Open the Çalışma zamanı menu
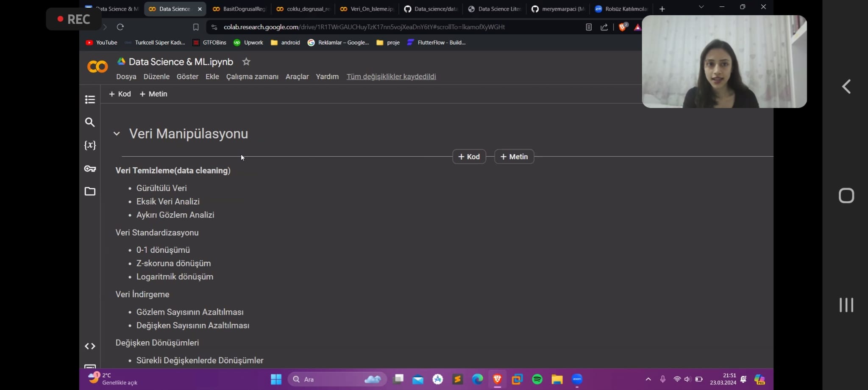Viewport: 868px width, 390px height. tap(252, 77)
